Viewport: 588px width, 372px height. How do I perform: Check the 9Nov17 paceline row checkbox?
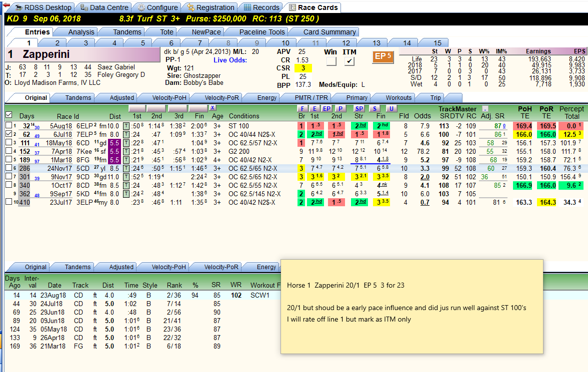tap(9, 176)
